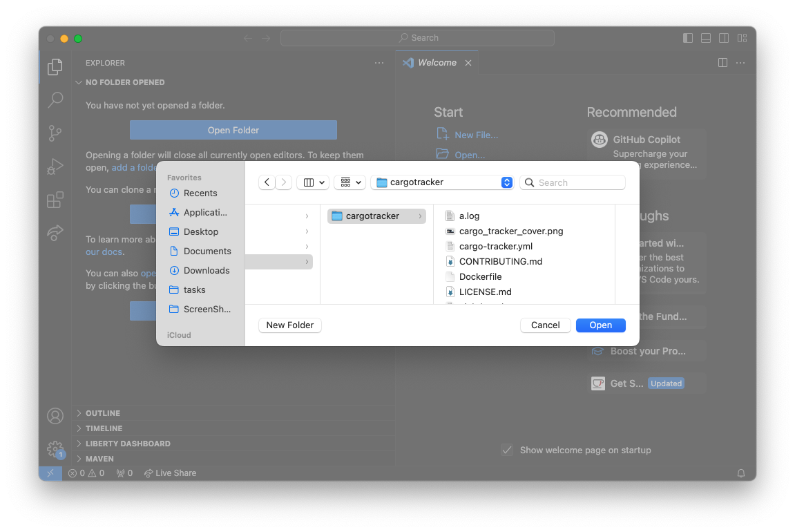Viewport: 795px width, 532px height.
Task: Open the Extensions view icon
Action: [x=55, y=200]
